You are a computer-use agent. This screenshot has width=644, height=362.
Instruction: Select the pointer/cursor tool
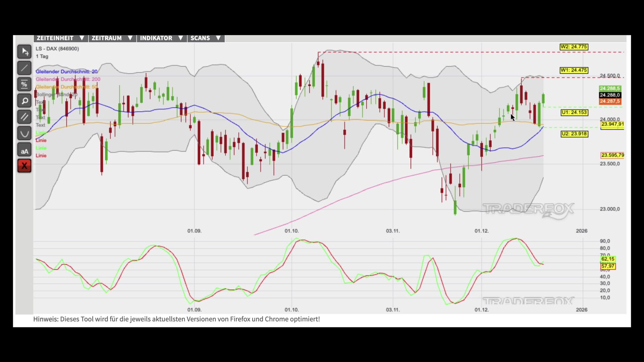(24, 52)
